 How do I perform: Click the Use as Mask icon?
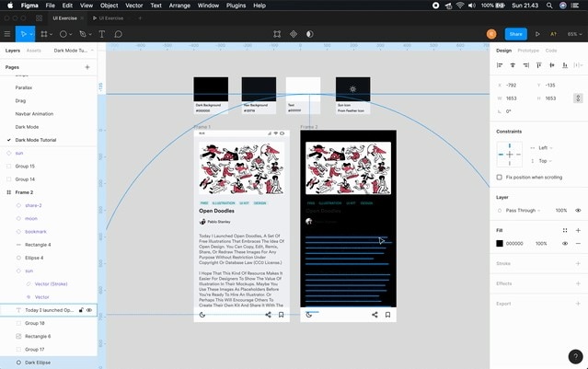point(309,34)
